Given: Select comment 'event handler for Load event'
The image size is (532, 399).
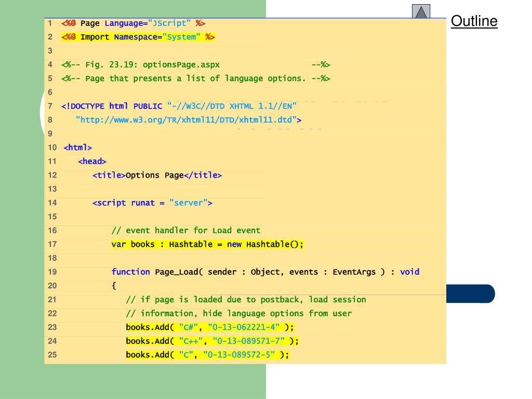Looking at the screenshot, I should click(x=186, y=230).
